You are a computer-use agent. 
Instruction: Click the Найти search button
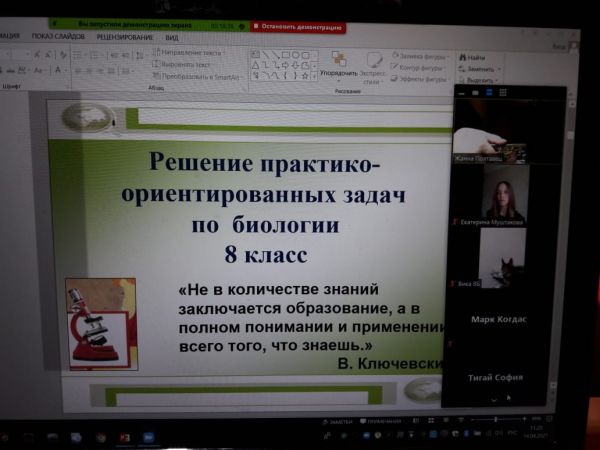(475, 59)
